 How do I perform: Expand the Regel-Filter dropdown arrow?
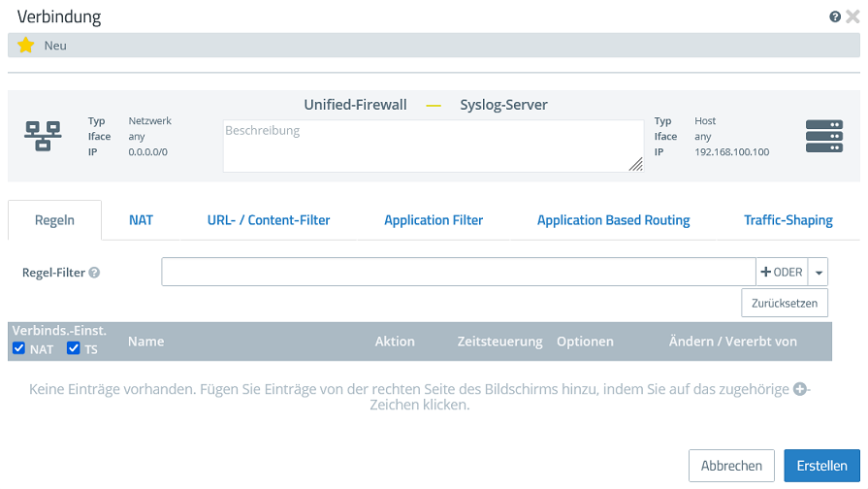(819, 273)
